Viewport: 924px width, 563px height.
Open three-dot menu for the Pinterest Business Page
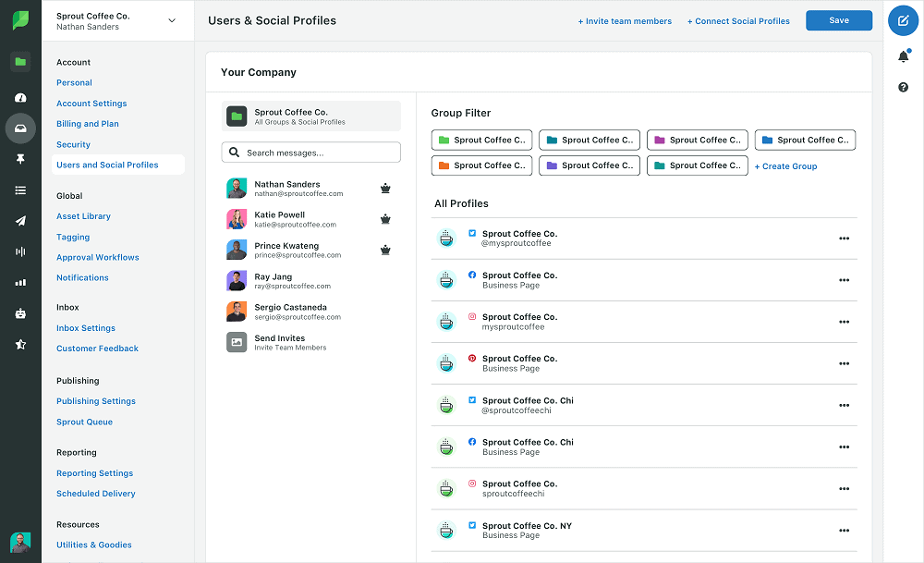click(844, 363)
